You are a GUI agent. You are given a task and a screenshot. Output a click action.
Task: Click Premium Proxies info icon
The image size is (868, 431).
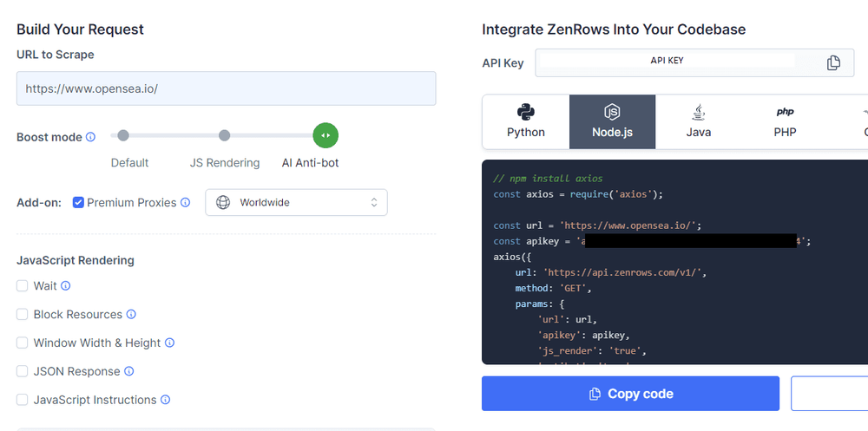tap(186, 203)
